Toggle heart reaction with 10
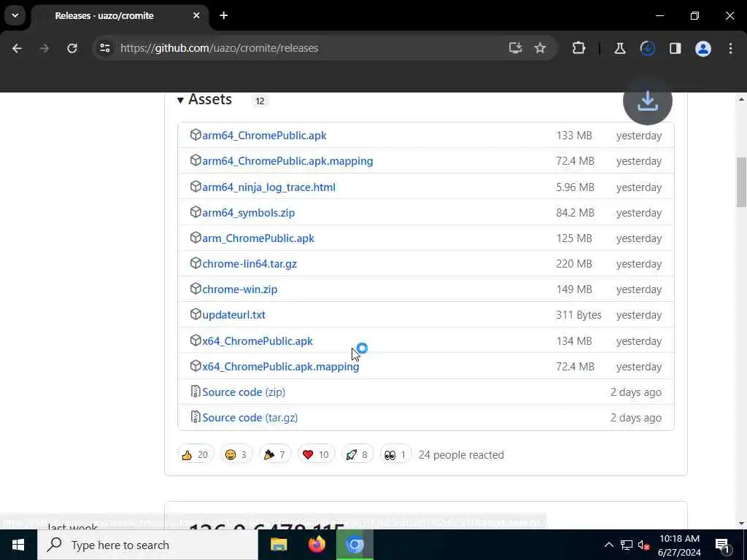This screenshot has width=747, height=560. (316, 454)
